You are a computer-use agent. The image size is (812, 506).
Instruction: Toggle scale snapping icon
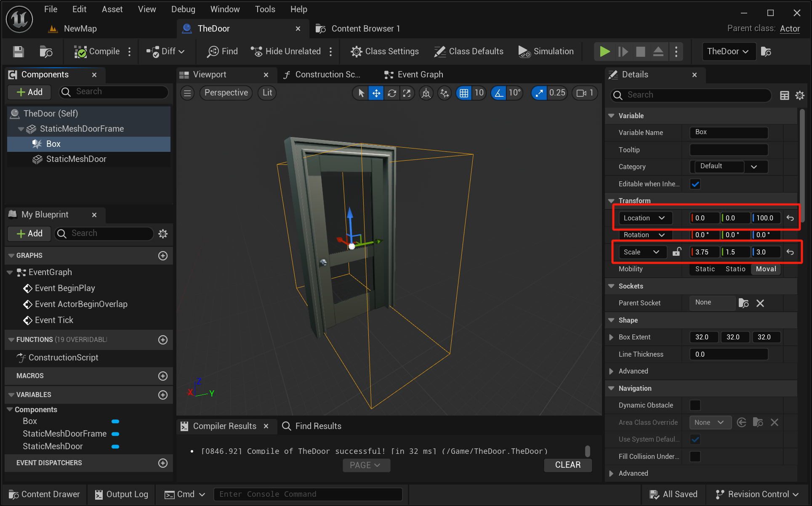[x=539, y=93]
